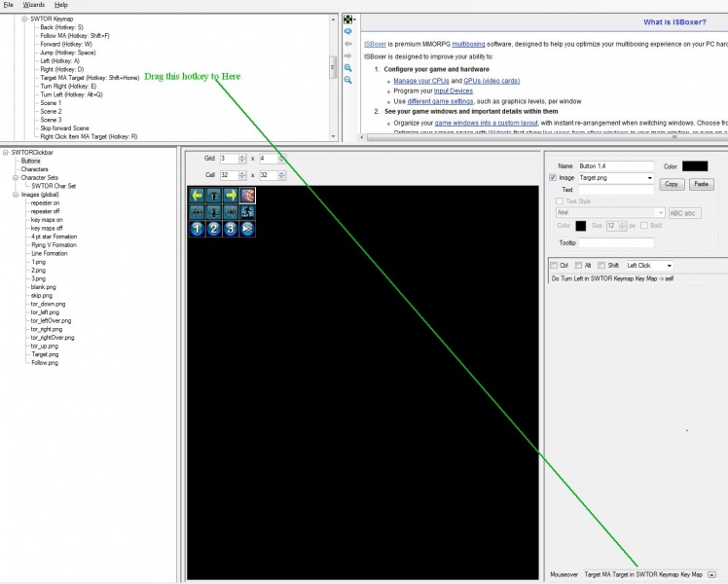
Task: Select the Follow.png image tree item
Action: click(x=45, y=363)
